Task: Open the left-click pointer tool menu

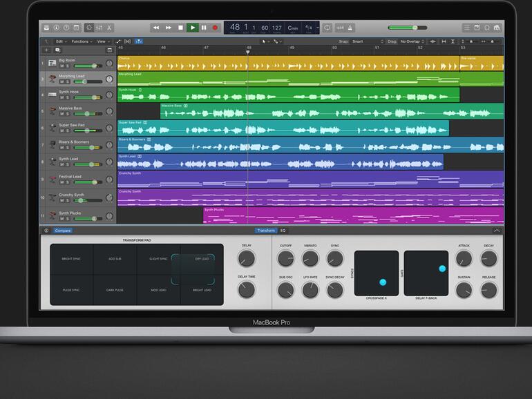Action: click(265, 41)
